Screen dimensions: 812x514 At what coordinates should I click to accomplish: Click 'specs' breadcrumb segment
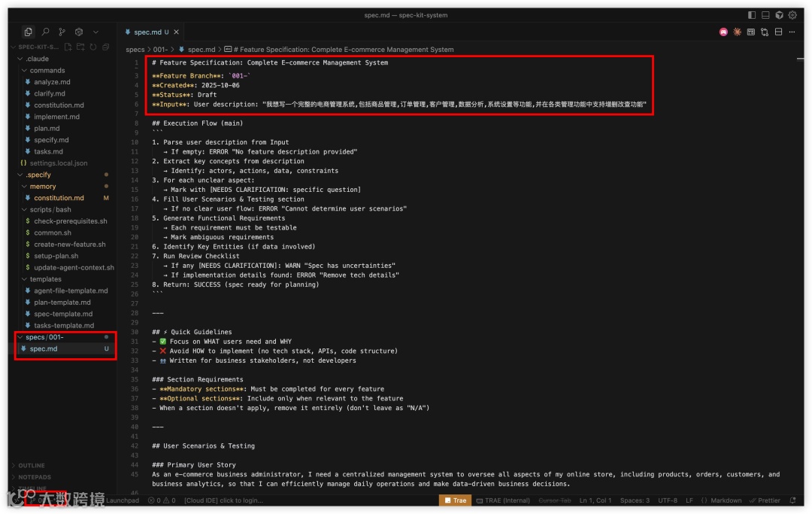(x=135, y=50)
